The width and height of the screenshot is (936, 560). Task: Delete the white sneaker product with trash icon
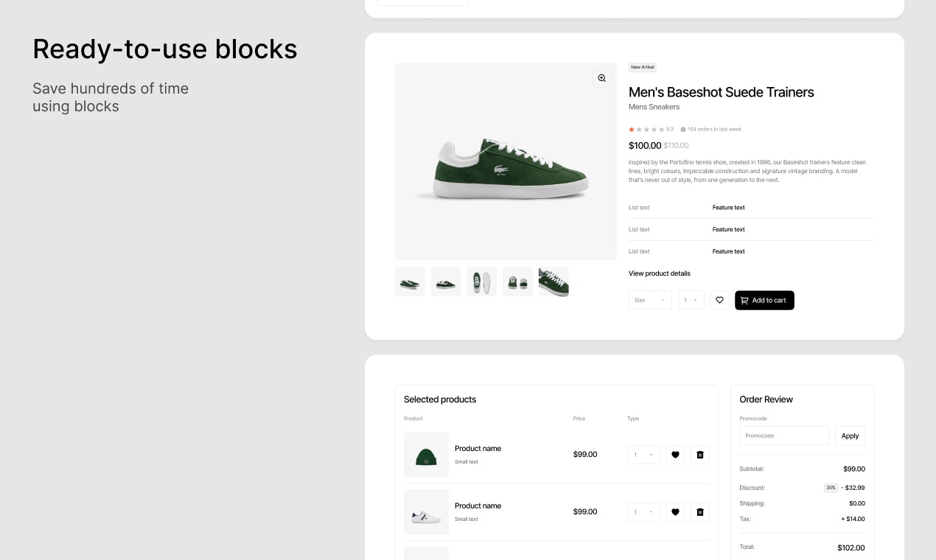700,512
